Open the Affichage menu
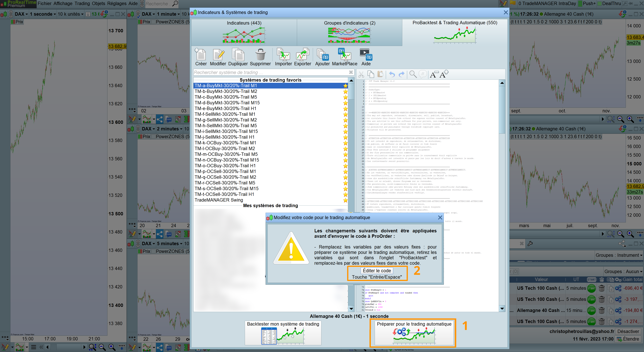 tap(63, 4)
